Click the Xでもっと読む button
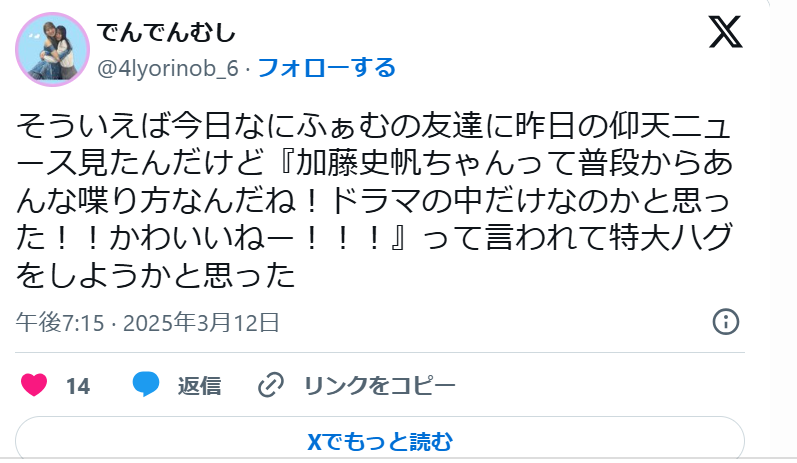 point(380,440)
